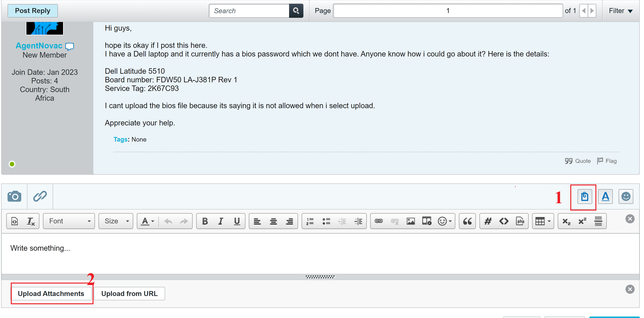Click the forum Search input field

(x=249, y=11)
